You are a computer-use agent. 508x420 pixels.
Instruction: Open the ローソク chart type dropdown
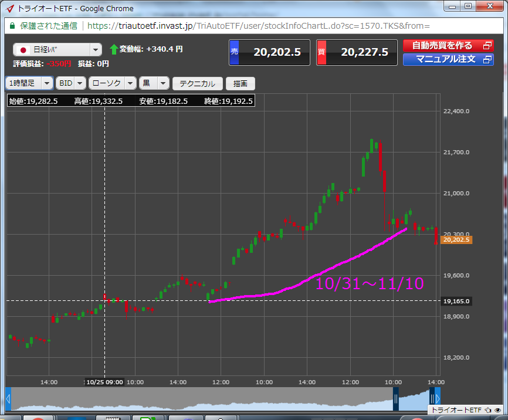[x=113, y=83]
